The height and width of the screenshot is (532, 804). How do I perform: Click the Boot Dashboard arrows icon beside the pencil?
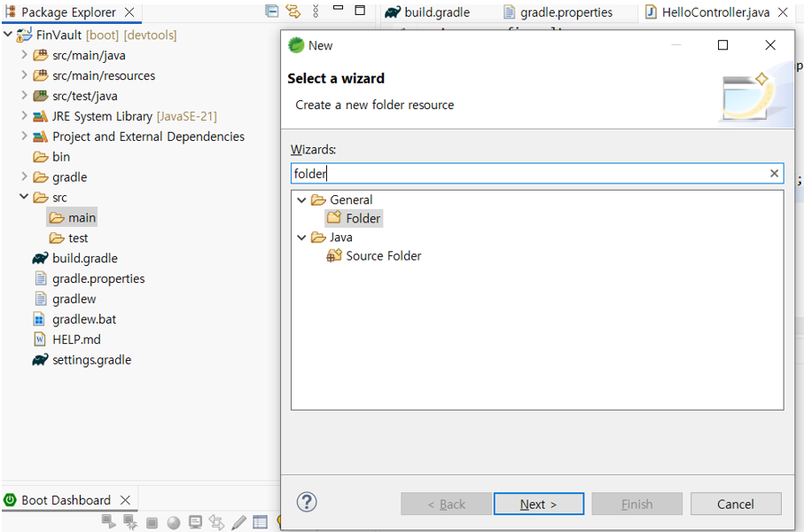216,522
